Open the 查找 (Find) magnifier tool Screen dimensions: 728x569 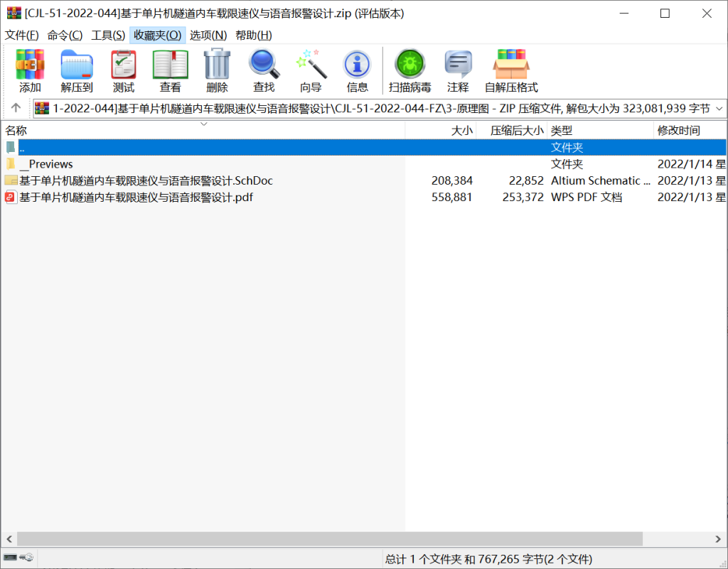pos(264,71)
